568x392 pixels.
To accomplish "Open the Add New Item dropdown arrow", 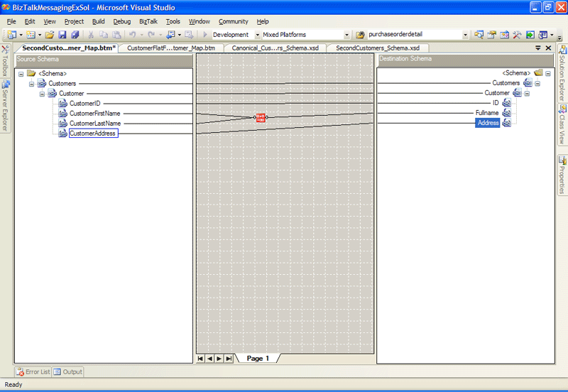I will coord(40,35).
